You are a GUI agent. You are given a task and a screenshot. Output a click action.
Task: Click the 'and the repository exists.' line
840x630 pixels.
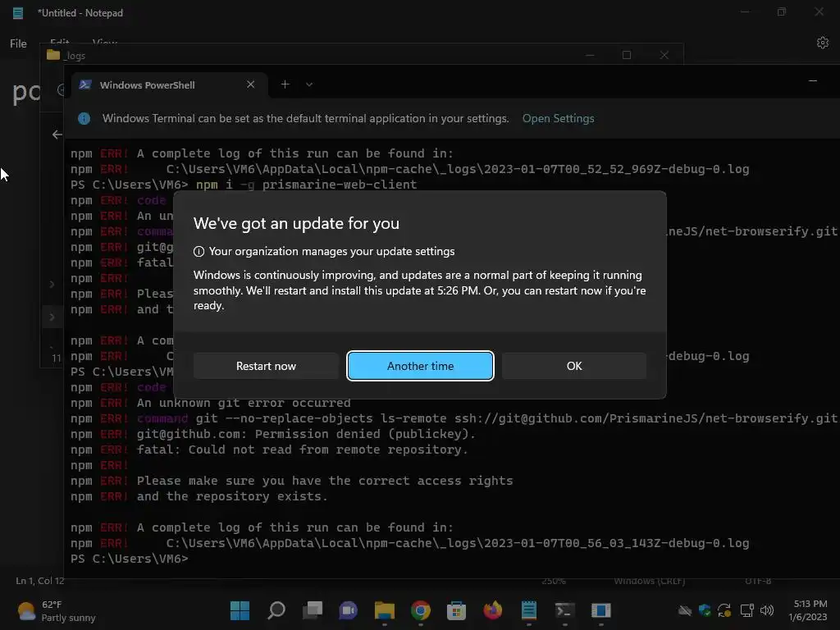[x=199, y=496]
